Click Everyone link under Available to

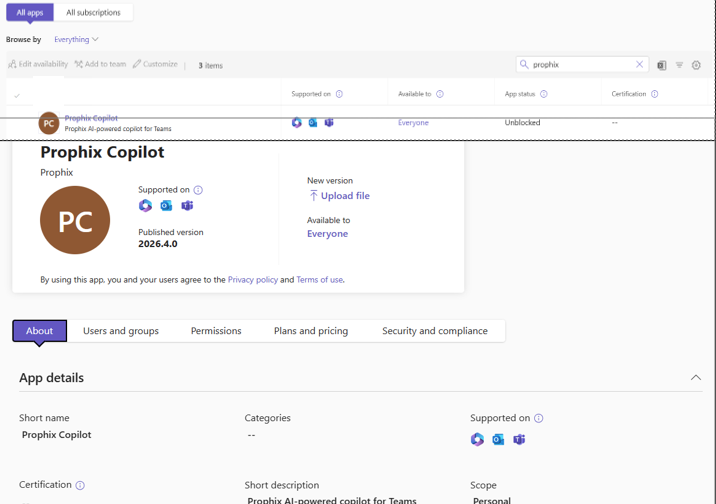pos(327,234)
